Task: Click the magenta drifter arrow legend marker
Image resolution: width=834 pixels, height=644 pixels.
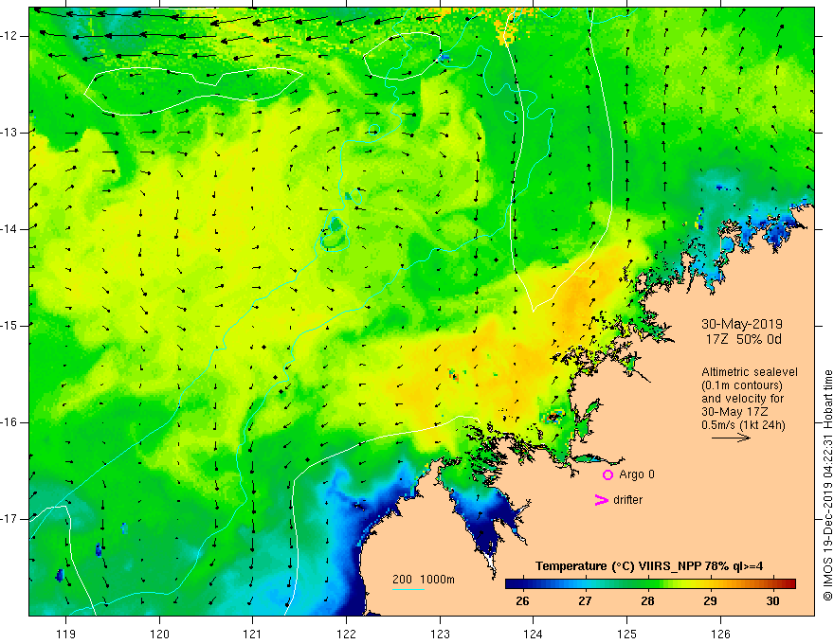Action: point(601,500)
